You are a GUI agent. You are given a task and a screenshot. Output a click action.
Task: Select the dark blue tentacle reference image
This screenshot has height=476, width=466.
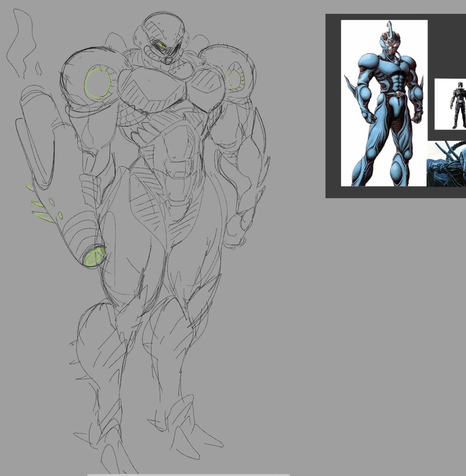point(446,164)
